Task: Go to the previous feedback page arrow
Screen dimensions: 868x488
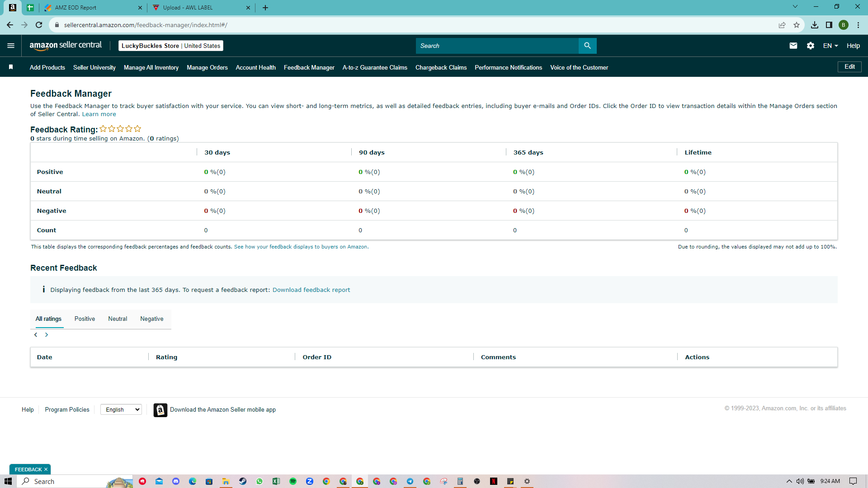Action: [x=36, y=335]
